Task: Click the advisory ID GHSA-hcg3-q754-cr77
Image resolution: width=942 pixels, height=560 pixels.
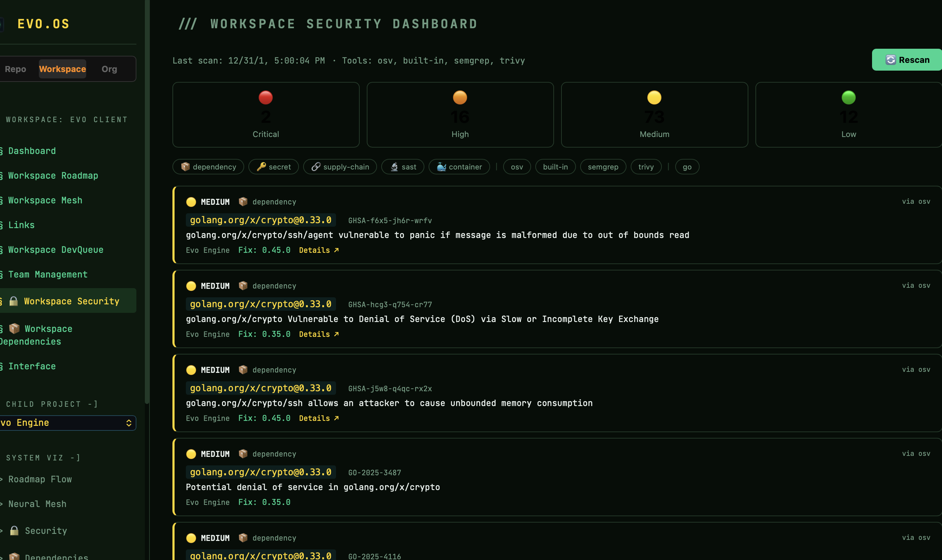Action: coord(390,304)
